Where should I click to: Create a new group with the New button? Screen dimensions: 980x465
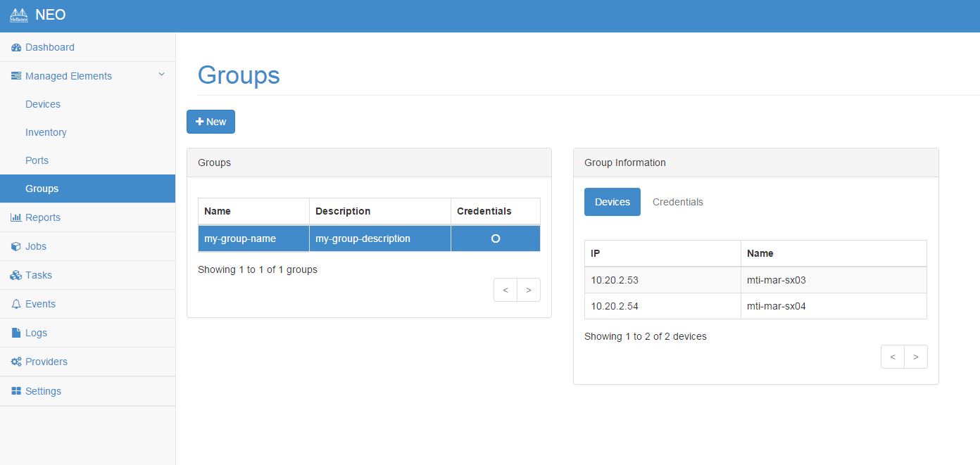[x=211, y=121]
